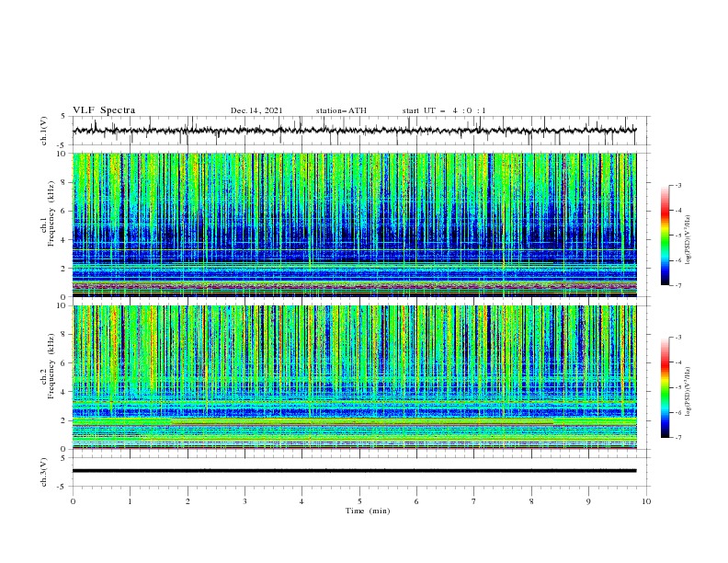
Task: Click the "3" minute tick on time axis
Action: click(x=245, y=501)
